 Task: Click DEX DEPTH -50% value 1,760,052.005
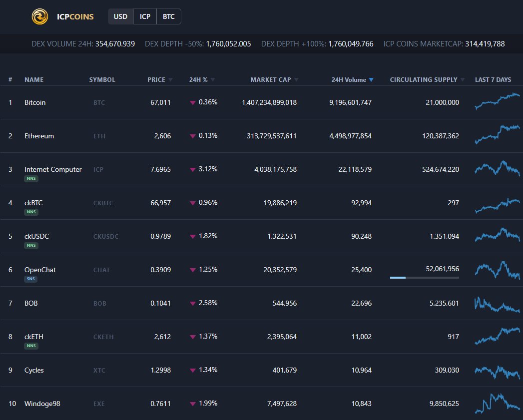(x=228, y=44)
